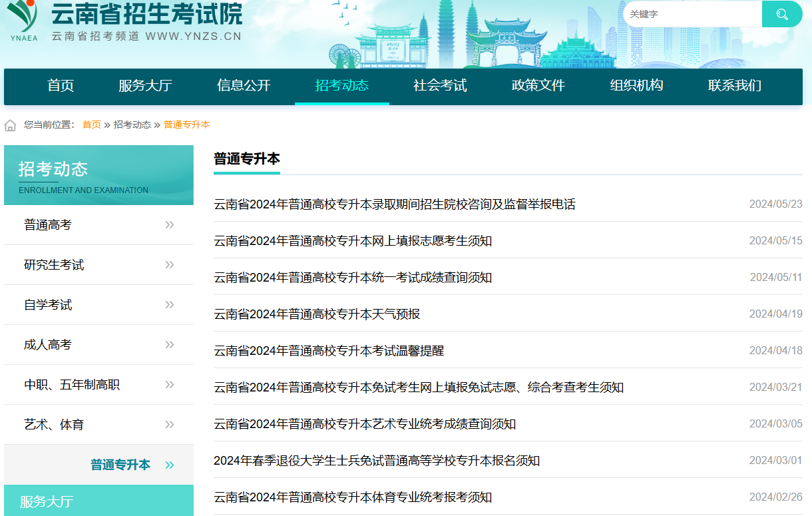Open the 录取期间招生院校咨询及监督举报电话 article

point(394,204)
